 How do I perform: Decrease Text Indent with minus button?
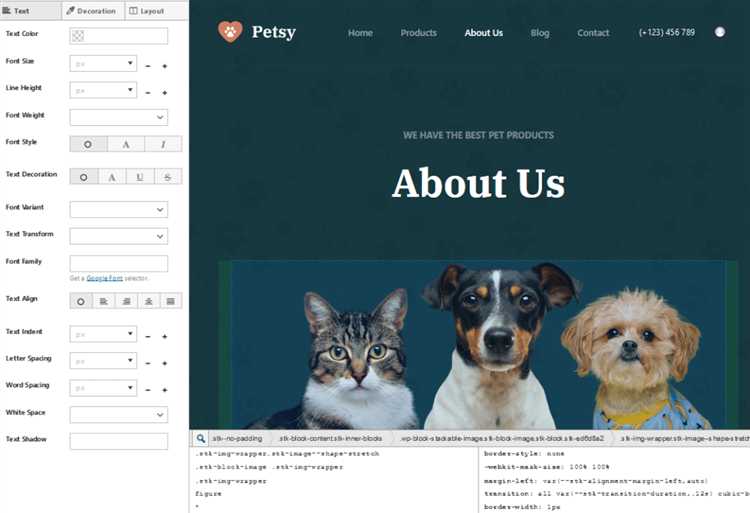coord(148,337)
